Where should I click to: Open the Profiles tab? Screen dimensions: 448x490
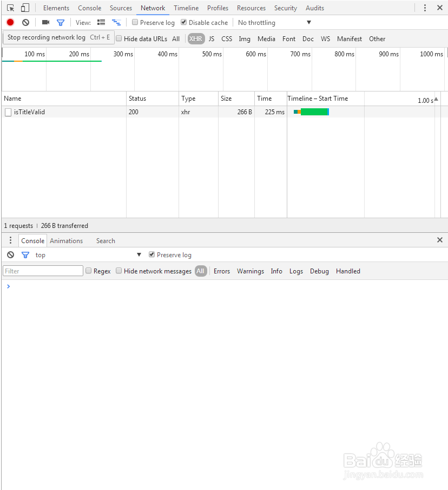[x=218, y=8]
